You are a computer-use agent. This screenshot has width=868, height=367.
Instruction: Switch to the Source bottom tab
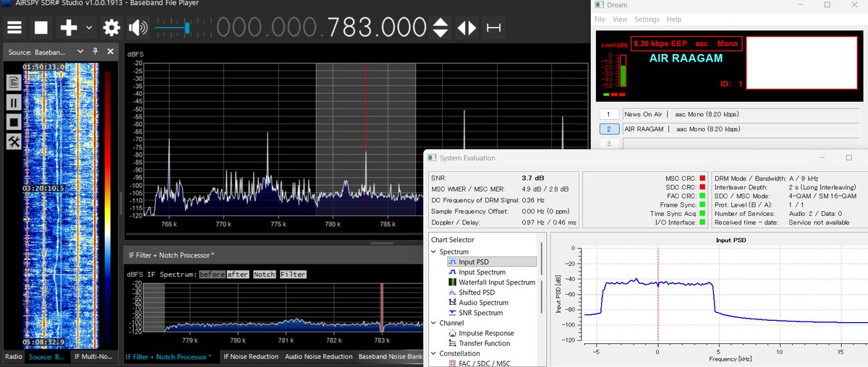[x=47, y=356]
